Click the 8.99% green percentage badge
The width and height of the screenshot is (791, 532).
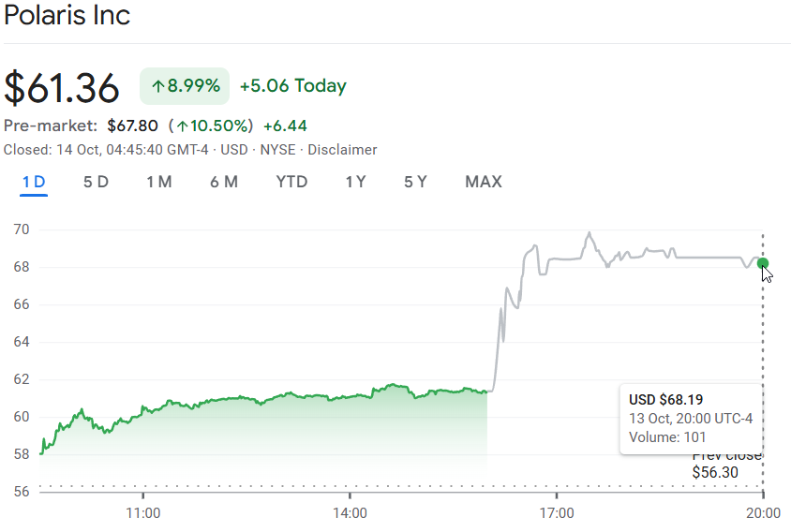(185, 86)
